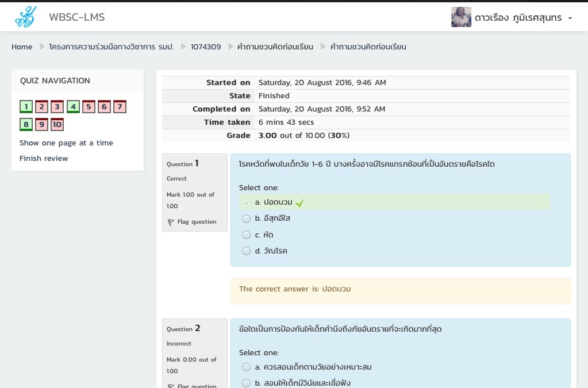Open Home in the breadcrumb

(x=22, y=47)
